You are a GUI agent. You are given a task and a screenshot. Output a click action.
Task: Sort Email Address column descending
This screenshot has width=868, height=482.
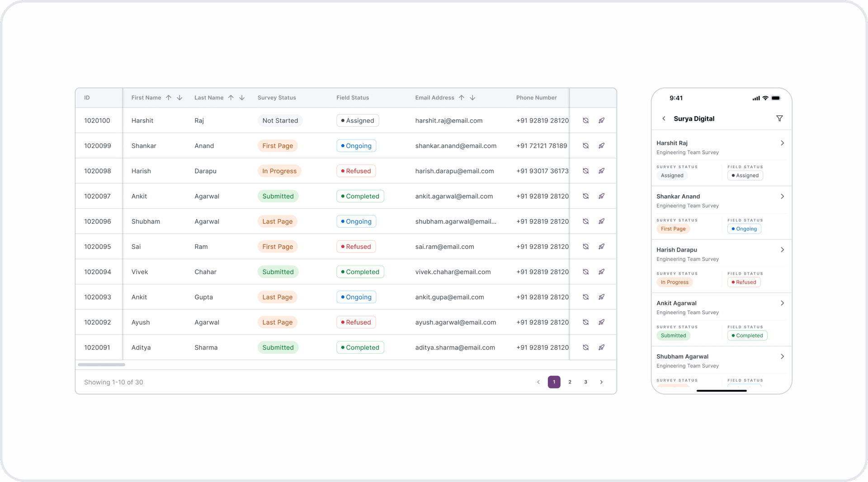(x=472, y=98)
